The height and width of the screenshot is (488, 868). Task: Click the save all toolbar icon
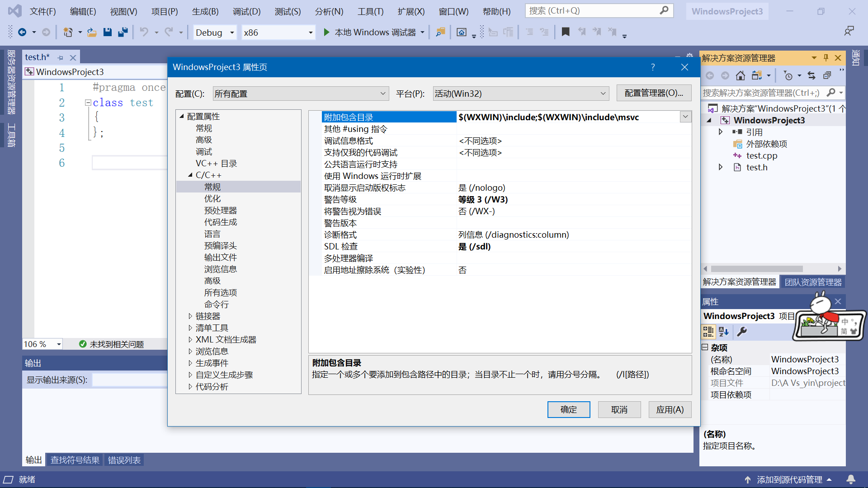(123, 32)
